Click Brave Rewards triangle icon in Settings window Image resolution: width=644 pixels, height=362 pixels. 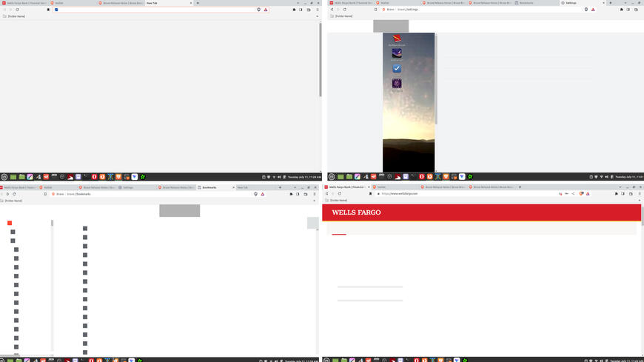coord(593,10)
